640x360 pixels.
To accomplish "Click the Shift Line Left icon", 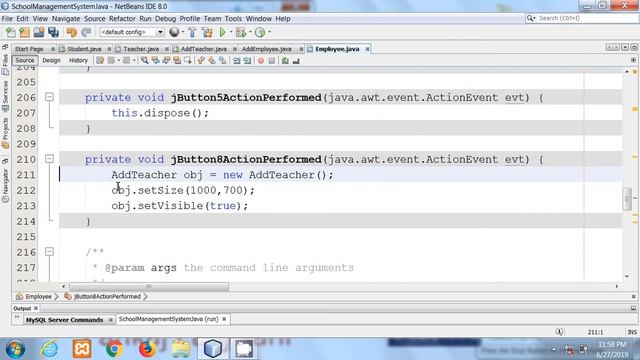I will [x=237, y=60].
